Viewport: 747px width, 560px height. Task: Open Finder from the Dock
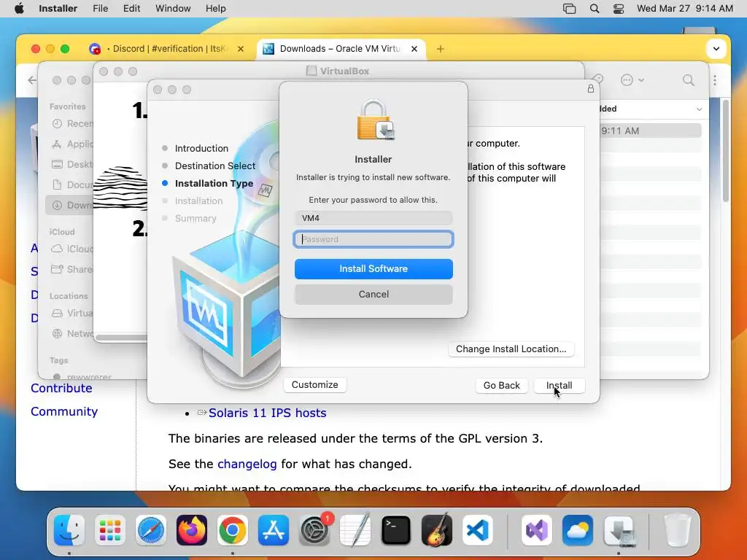[69, 530]
